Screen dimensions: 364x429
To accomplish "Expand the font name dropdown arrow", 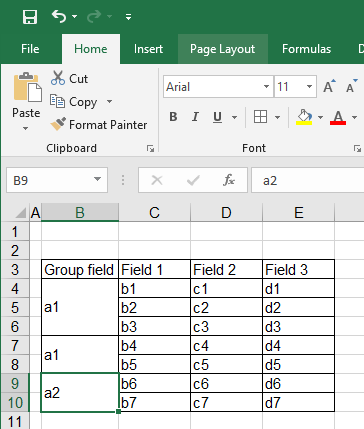I will 266,87.
